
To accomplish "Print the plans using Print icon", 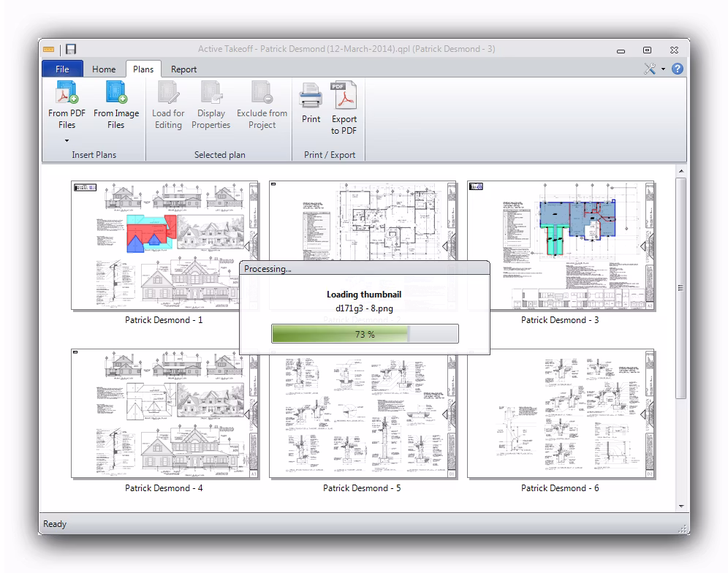I will point(311,95).
